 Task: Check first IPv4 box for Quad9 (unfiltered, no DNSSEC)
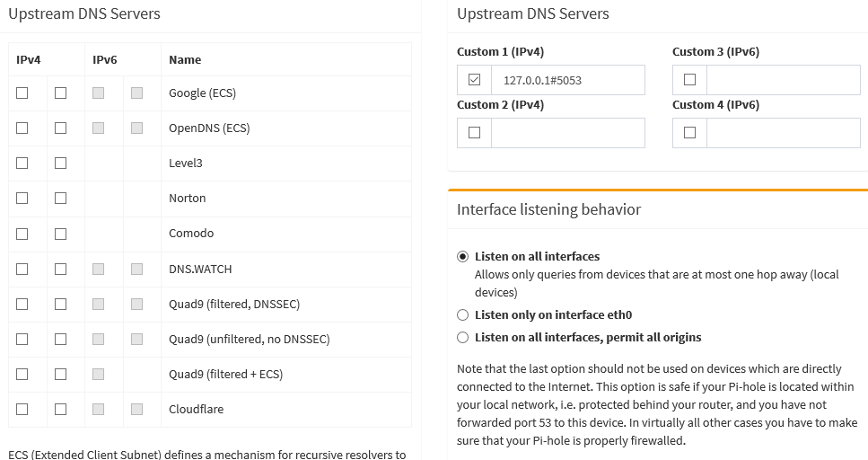point(22,339)
